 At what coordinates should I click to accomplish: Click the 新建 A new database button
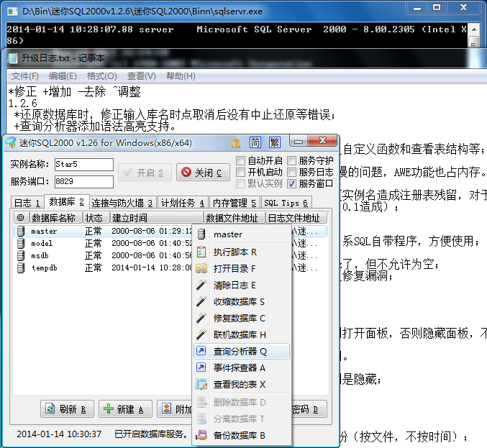[125, 409]
